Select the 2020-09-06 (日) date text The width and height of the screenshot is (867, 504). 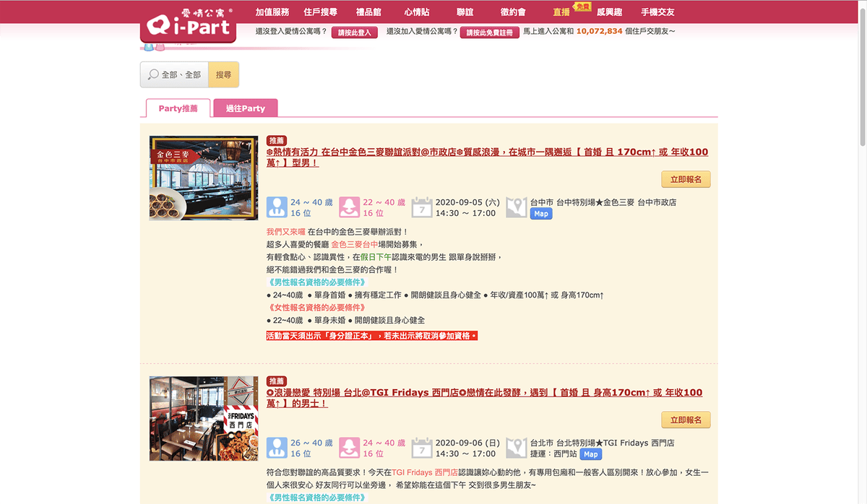(467, 443)
